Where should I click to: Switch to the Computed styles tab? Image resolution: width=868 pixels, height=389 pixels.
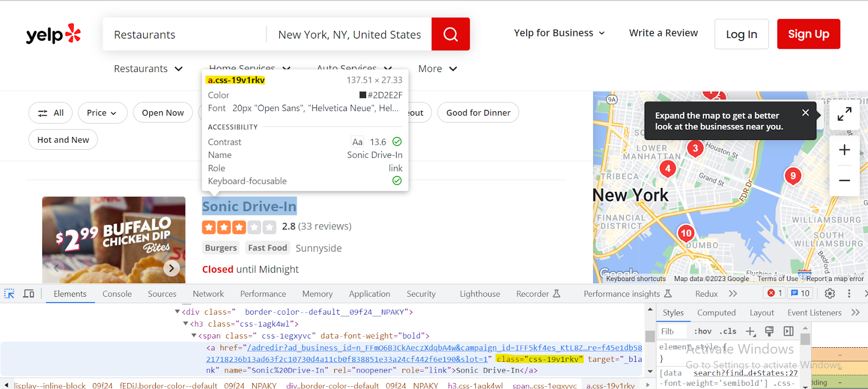(717, 313)
